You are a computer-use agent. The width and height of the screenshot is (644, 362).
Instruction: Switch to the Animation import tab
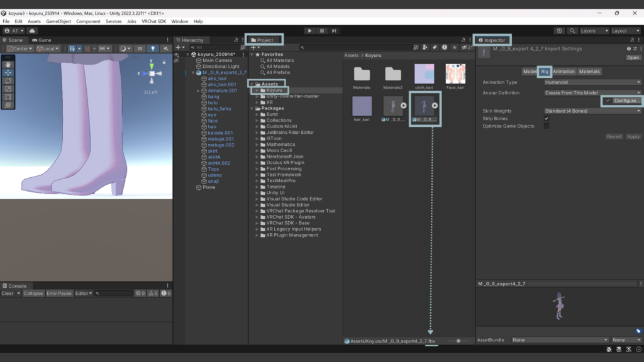(563, 72)
